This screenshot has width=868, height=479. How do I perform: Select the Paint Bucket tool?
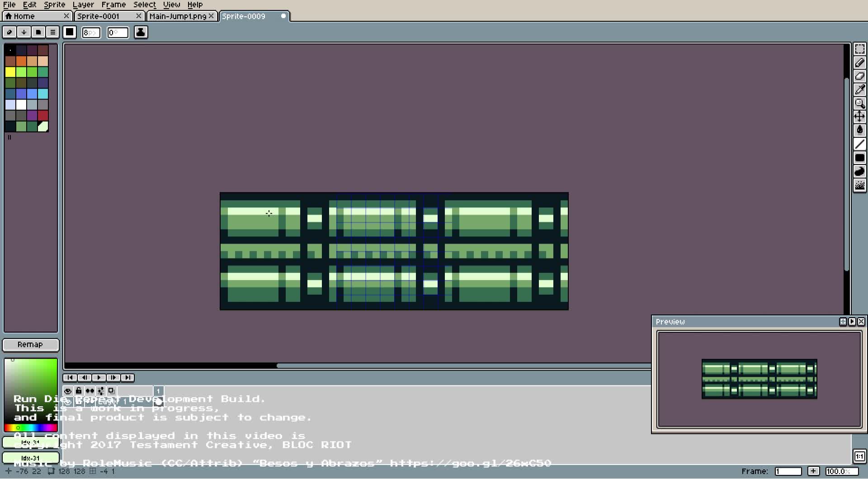click(x=859, y=131)
